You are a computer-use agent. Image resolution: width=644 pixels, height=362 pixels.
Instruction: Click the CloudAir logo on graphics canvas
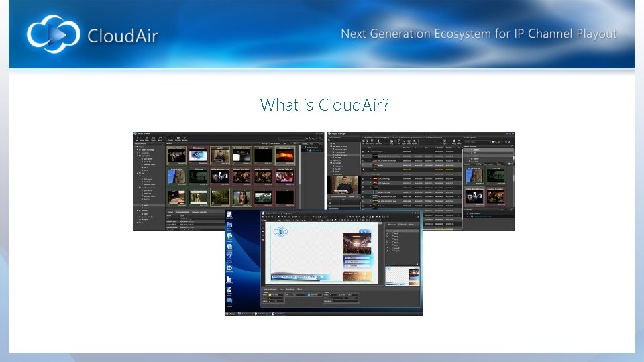280,233
